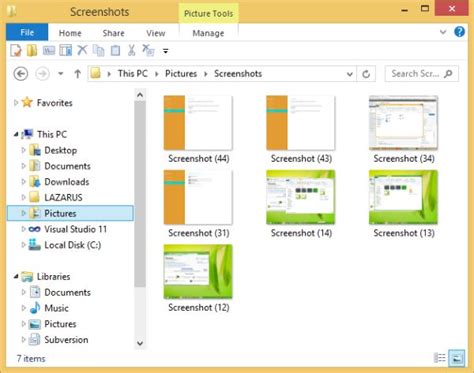Screen dimensions: 474x373
Task: Click the Copy icon in quick toolbar
Action: 99,51
